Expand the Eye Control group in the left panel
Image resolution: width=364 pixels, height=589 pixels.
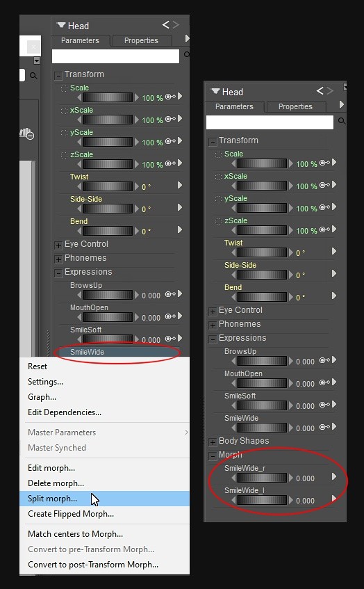(x=58, y=245)
